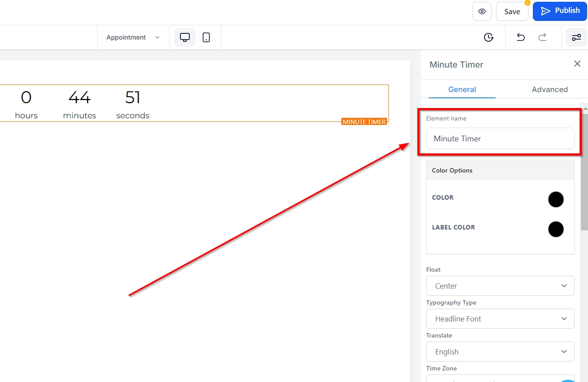Switch to desktop view

pos(185,37)
